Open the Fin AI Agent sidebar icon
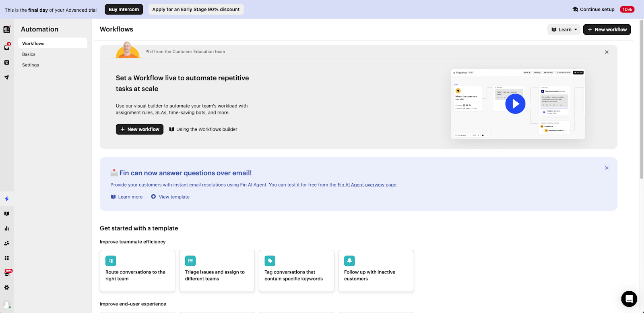This screenshot has height=313, width=644. pyautogui.click(x=6, y=62)
